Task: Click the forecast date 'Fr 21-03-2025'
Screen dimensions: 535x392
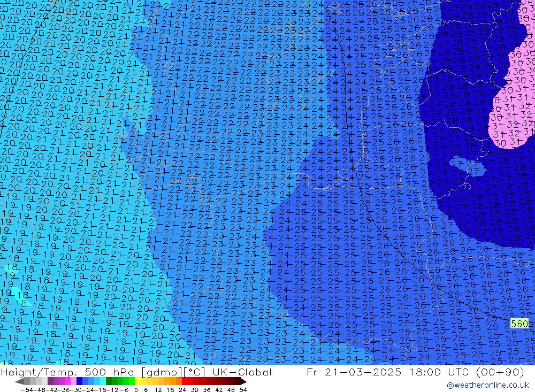Action: tap(354, 372)
